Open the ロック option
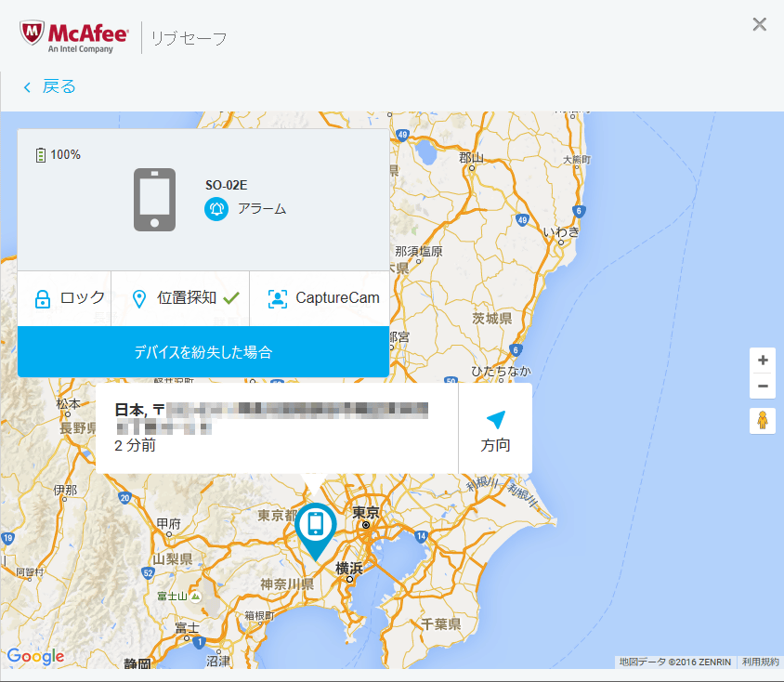 pos(64,298)
